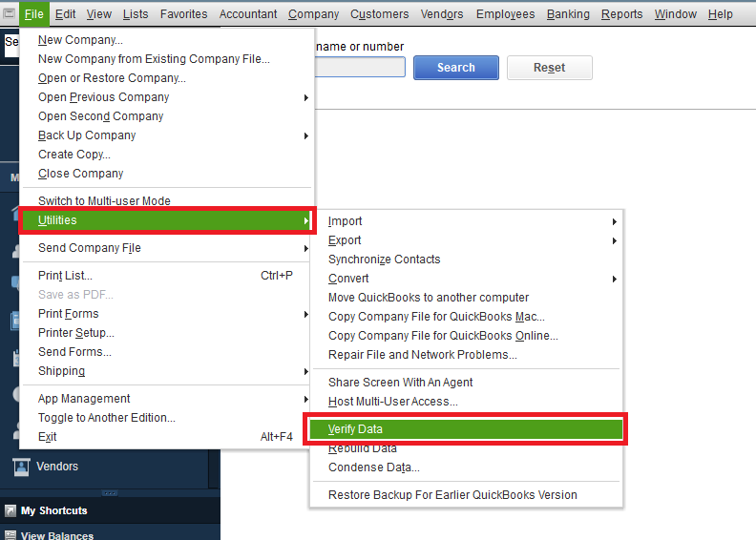Viewport: 756px width, 540px height.
Task: Choose Synchronize Contacts
Action: tap(466, 260)
